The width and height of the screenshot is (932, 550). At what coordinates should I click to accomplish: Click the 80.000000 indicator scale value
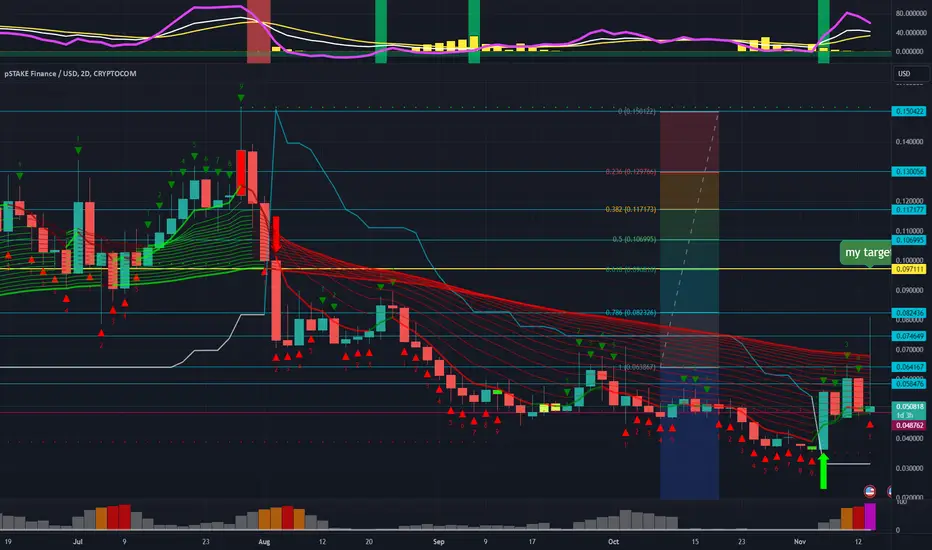(909, 13)
